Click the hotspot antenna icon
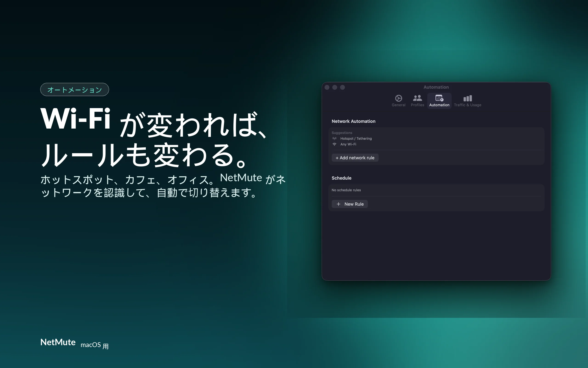 (x=335, y=138)
